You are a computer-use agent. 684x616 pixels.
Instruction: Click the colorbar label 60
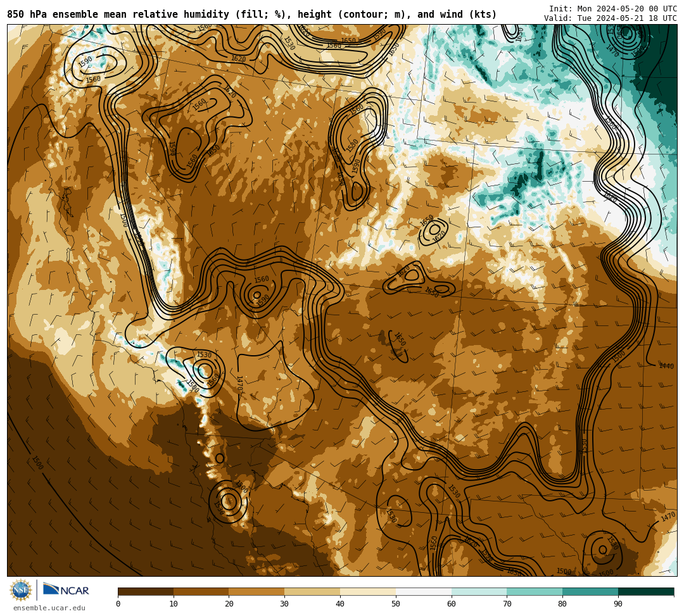[452, 604]
